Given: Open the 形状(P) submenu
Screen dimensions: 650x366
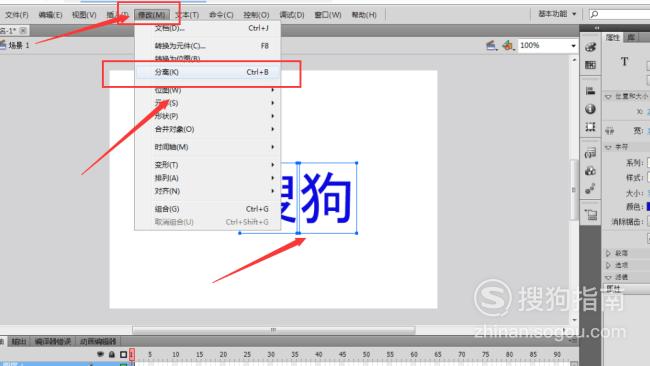Looking at the screenshot, I should pos(208,116).
